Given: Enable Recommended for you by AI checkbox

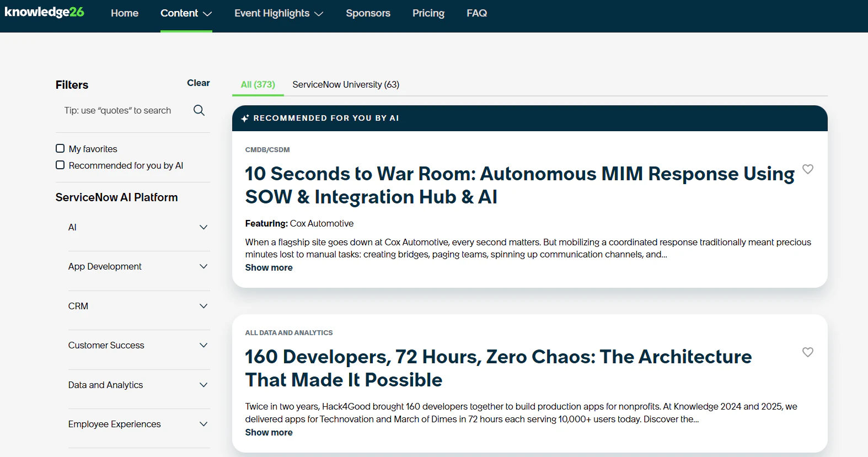Looking at the screenshot, I should click(x=60, y=165).
